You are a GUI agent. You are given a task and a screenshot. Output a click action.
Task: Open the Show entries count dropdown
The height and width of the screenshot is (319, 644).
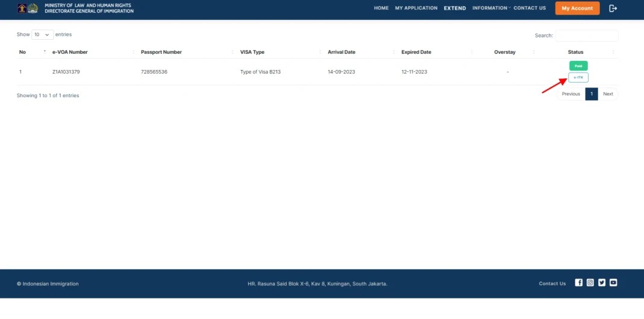pos(42,35)
